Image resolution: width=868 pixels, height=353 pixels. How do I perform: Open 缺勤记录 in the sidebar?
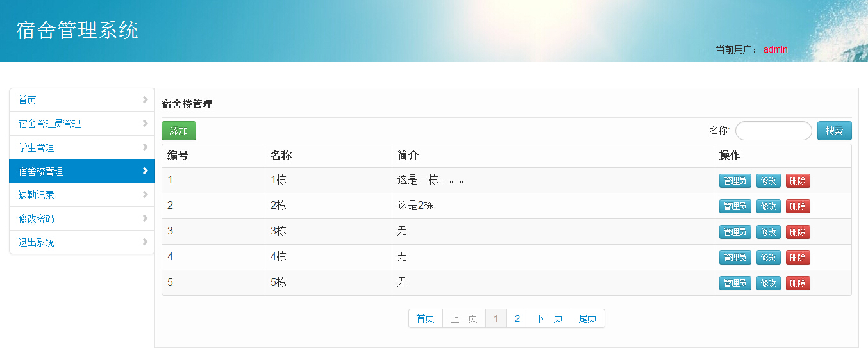point(36,195)
